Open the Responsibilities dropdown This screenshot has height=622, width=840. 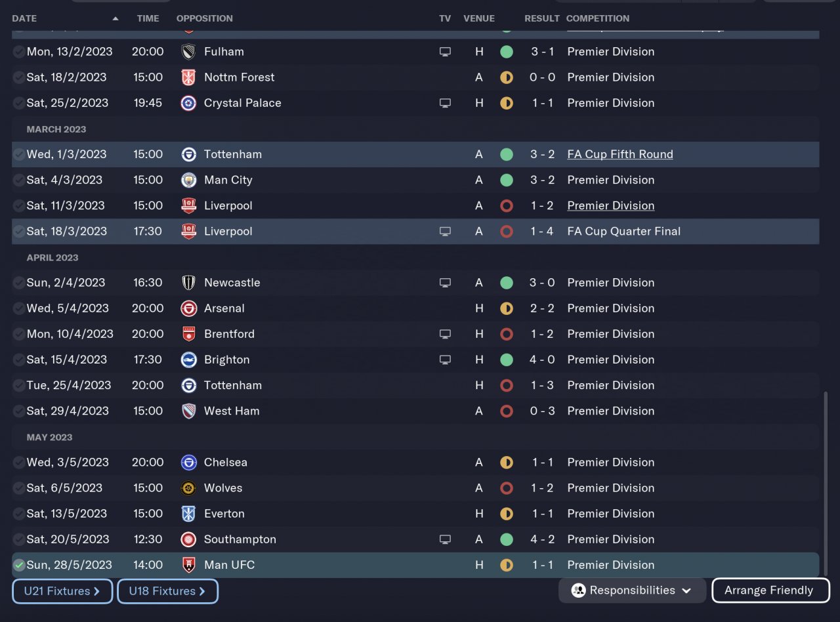[632, 591]
